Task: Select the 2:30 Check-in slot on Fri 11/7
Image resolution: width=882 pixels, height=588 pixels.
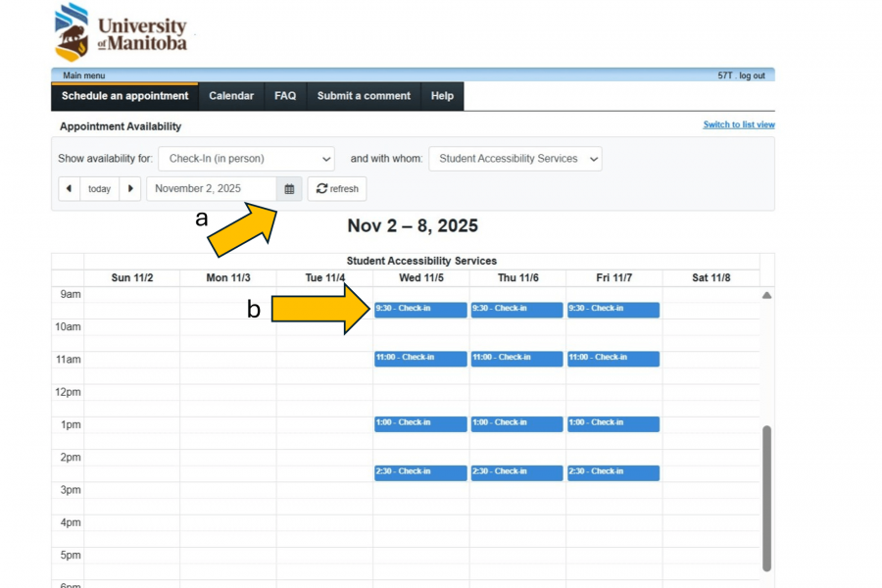Action: point(612,471)
